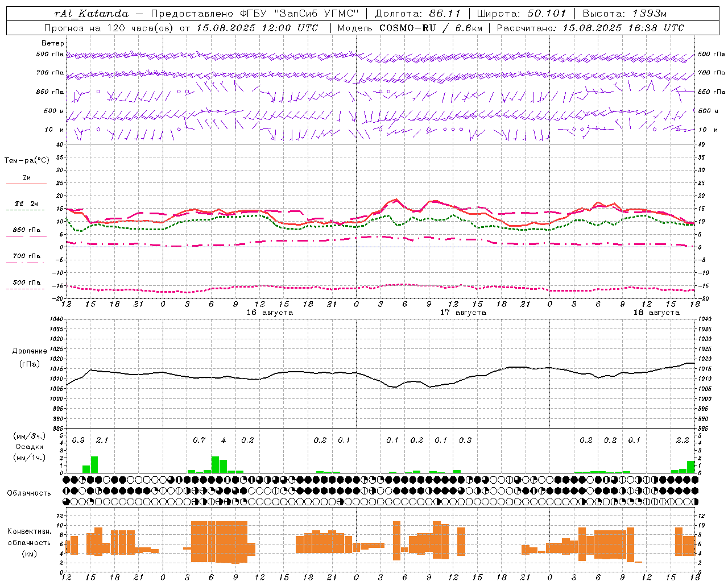This screenshot has width=728, height=582.
Task: Click the '(мм/1ч.)' precipitation unit label
Action: pyautogui.click(x=30, y=458)
